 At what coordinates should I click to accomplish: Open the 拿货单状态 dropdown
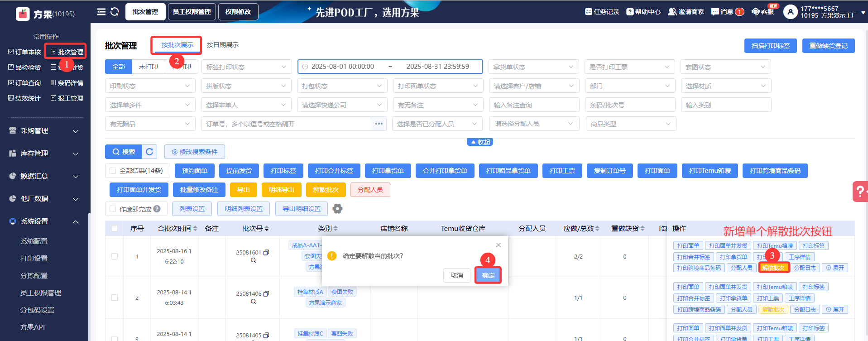click(x=533, y=67)
